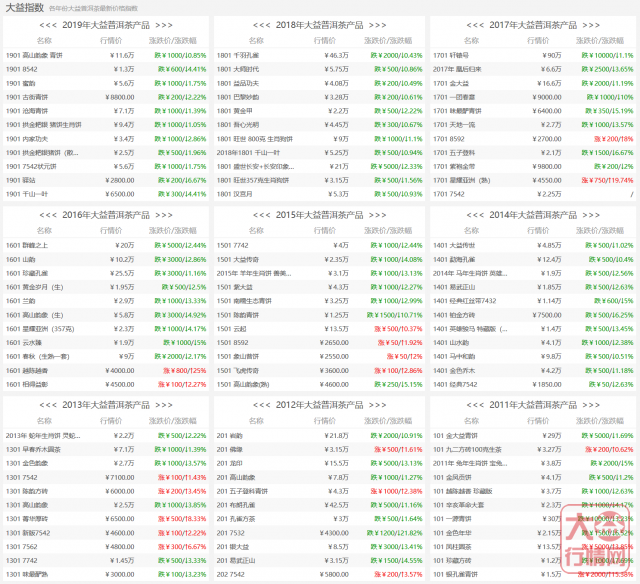This screenshot has height=584, width=640.
Task: Click the <<< arrow beside 2017年大益普洱茶产品
Action: (x=475, y=25)
